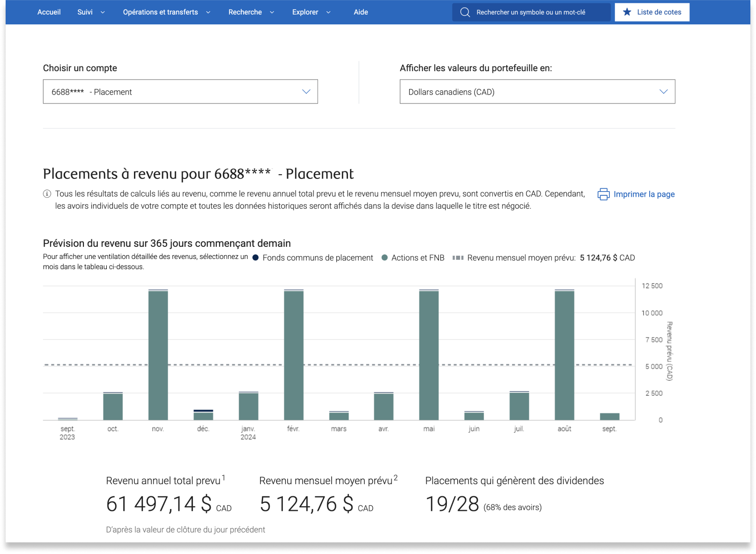Click the printer icon
Image resolution: width=756 pixels, height=554 pixels.
pos(603,194)
